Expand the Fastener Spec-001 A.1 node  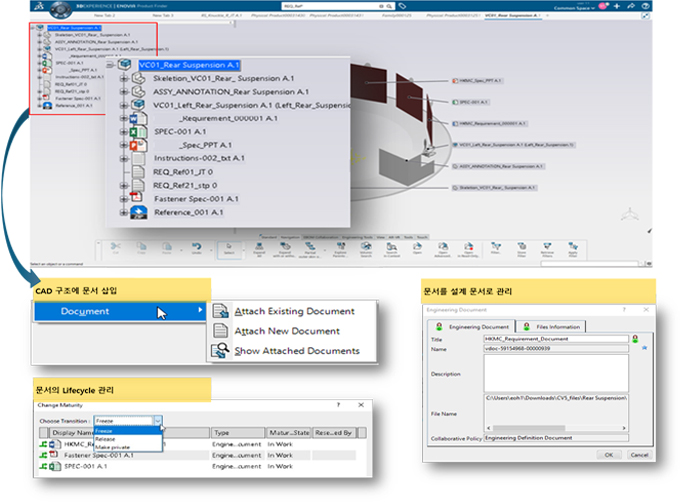point(124,199)
